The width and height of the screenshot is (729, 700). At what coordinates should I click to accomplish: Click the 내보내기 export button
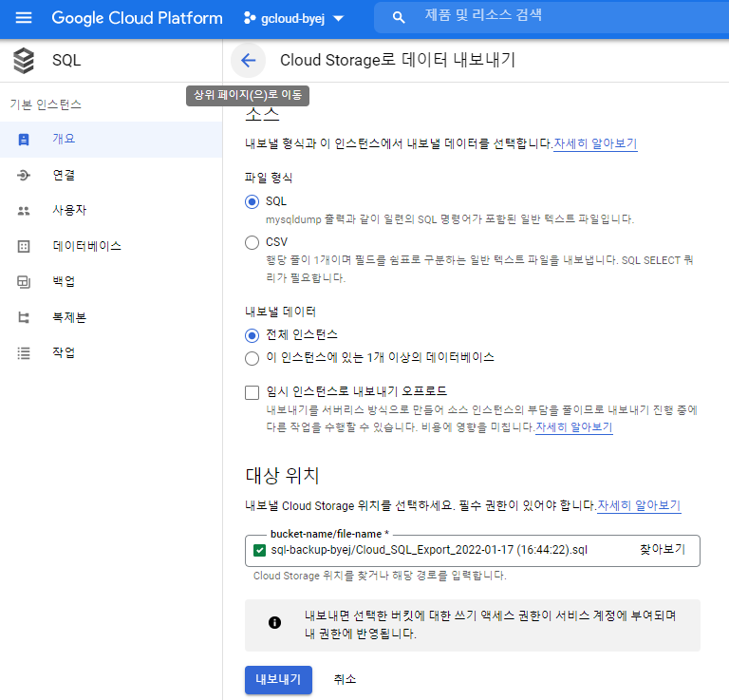point(278,679)
